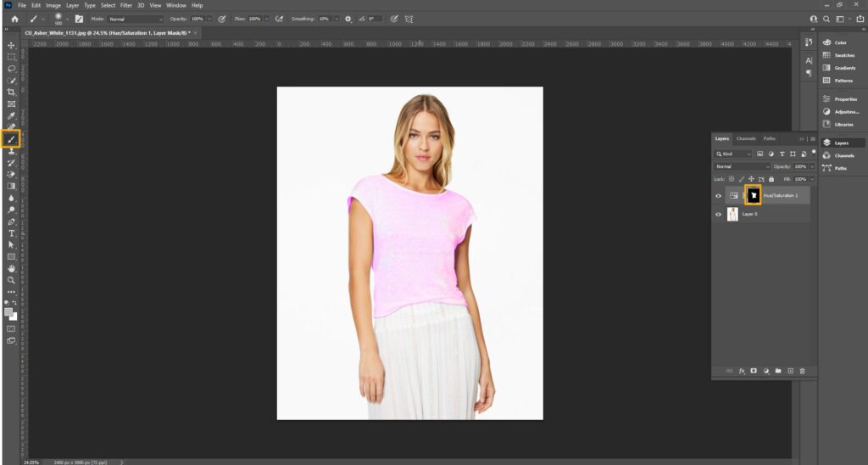Select the Zoom tool in toolbox
The height and width of the screenshot is (465, 868).
[11, 280]
